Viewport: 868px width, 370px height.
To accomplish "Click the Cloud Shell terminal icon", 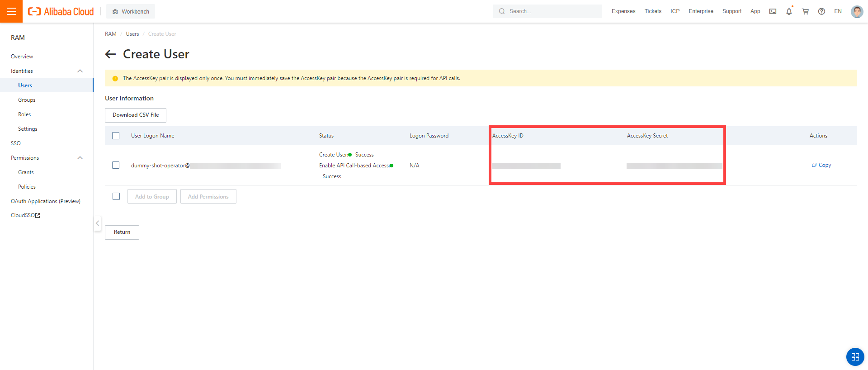I will 773,11.
